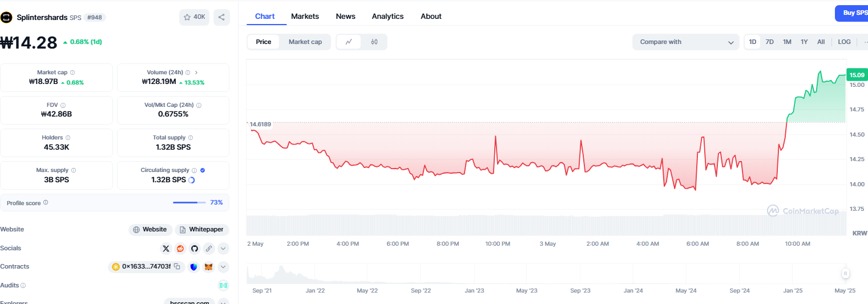Select the line chart type
This screenshot has width=868, height=304.
[x=349, y=42]
